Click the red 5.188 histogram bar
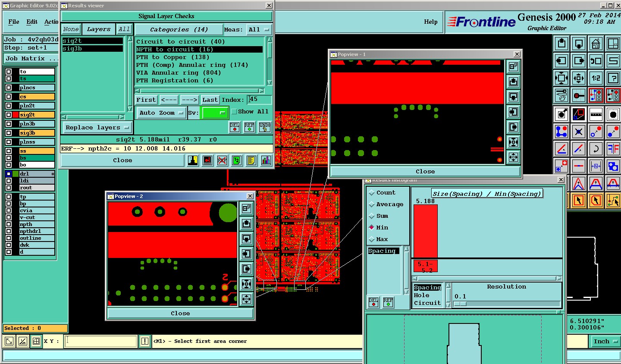Image resolution: width=621 pixels, height=364 pixels. 425,231
